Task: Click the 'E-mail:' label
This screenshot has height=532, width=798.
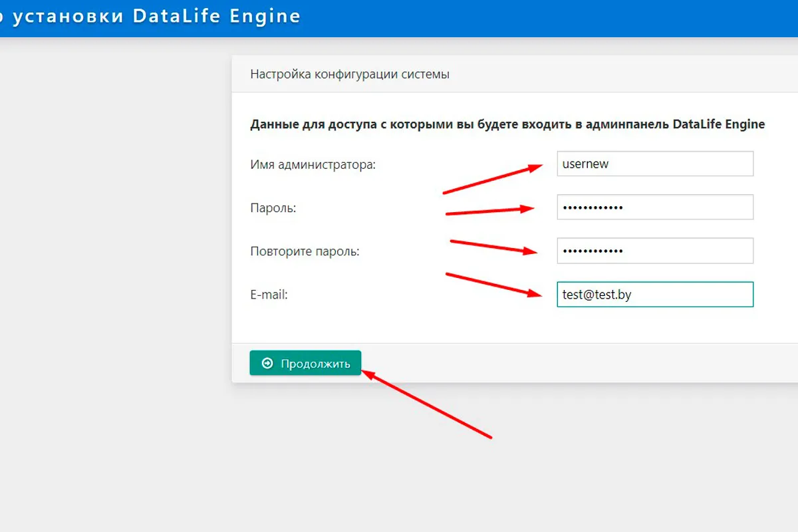Action: (x=269, y=295)
